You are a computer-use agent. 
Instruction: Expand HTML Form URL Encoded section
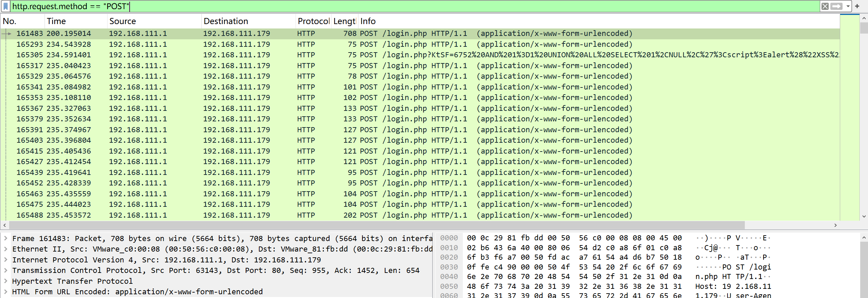point(5,292)
